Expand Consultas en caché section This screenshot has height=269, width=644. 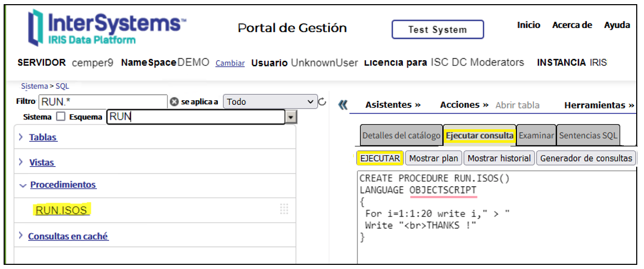pyautogui.click(x=67, y=236)
